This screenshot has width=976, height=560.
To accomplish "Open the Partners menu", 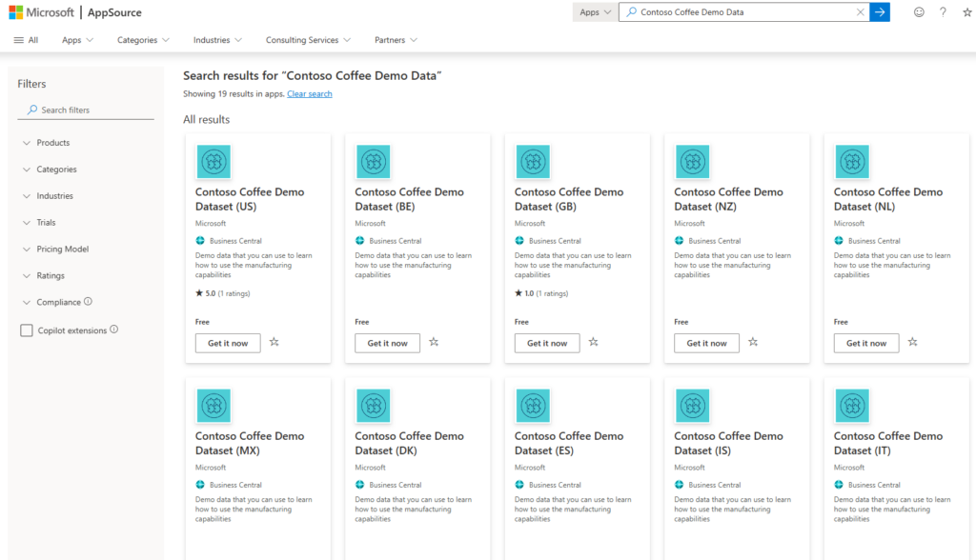I will click(x=396, y=40).
